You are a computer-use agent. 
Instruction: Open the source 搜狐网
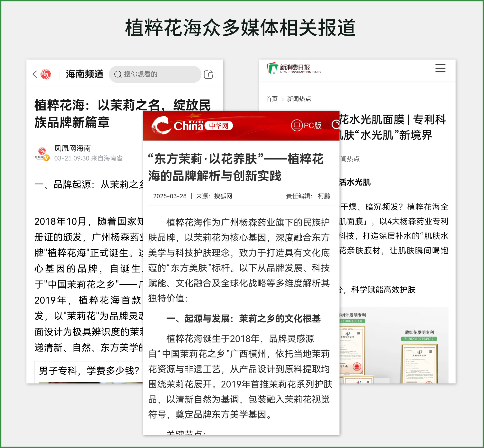(x=223, y=196)
